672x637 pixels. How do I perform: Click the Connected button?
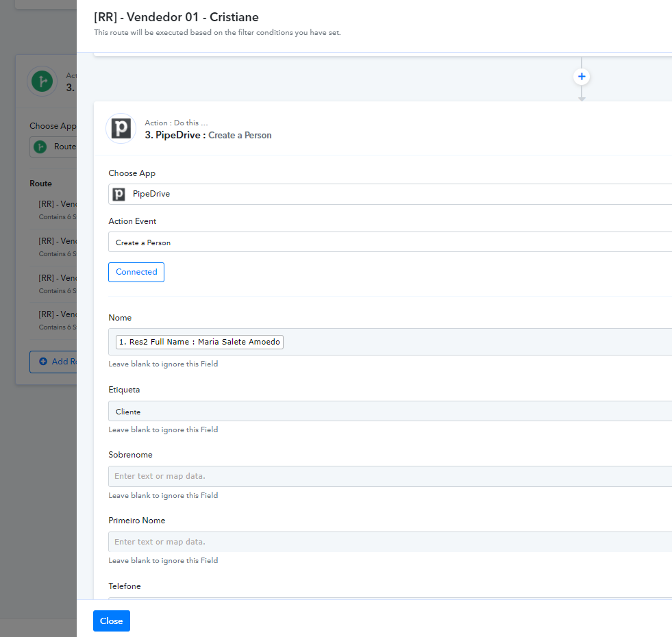pyautogui.click(x=136, y=272)
